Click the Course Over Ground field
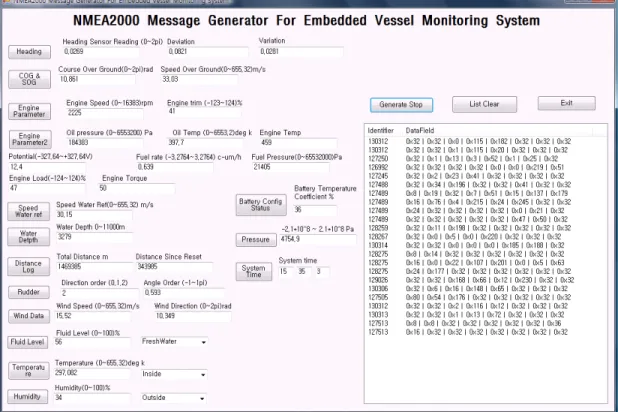Screen dimensions: 618x412 click(x=97, y=79)
